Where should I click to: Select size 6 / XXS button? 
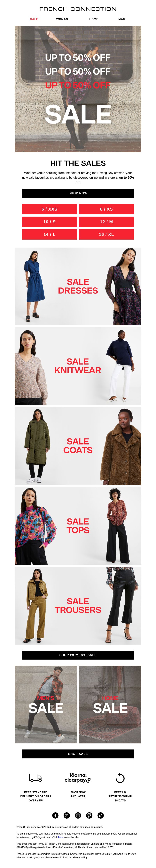pyautogui.click(x=50, y=209)
